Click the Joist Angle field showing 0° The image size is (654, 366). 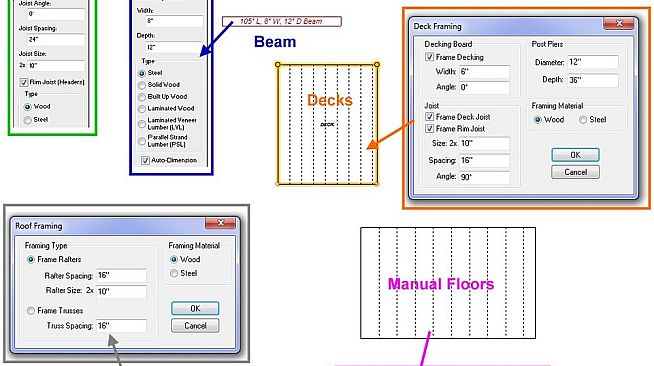point(56,14)
